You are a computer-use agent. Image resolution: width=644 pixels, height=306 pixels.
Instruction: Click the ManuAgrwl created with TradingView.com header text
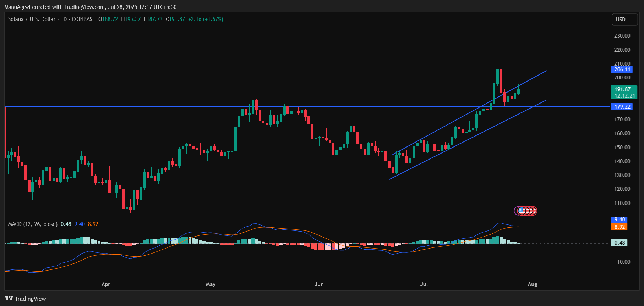coord(91,7)
